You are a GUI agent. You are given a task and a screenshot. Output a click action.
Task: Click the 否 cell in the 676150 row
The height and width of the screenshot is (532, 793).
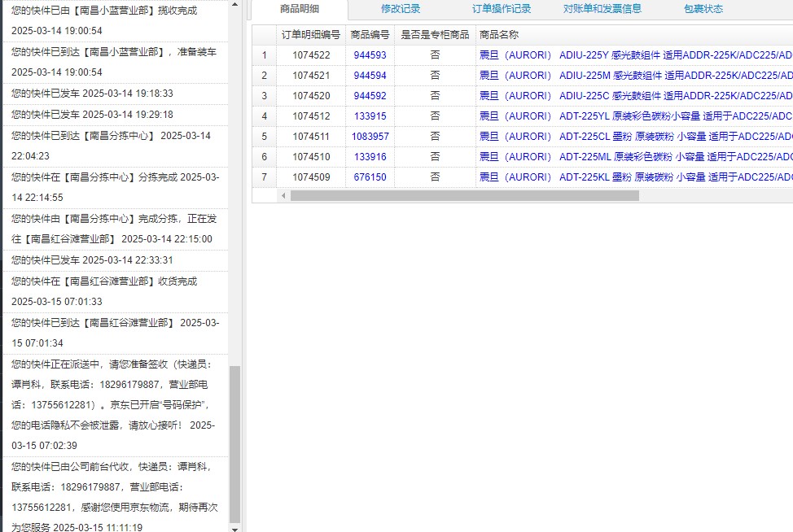(x=435, y=177)
